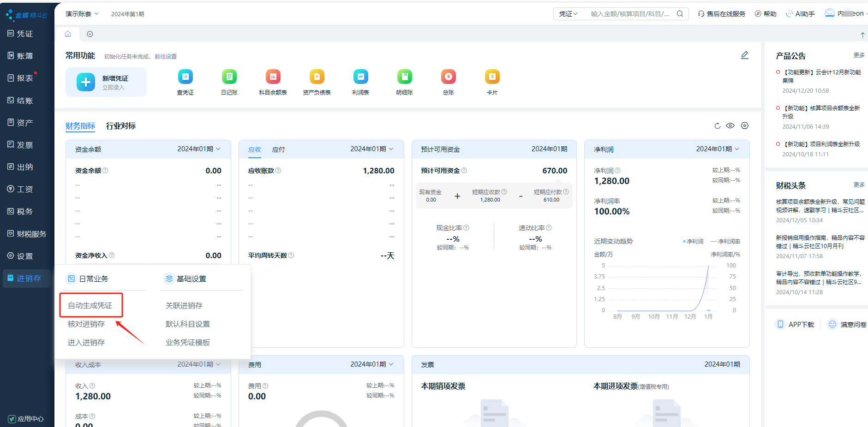Click the pencil edit icon for 常用功能

(744, 55)
